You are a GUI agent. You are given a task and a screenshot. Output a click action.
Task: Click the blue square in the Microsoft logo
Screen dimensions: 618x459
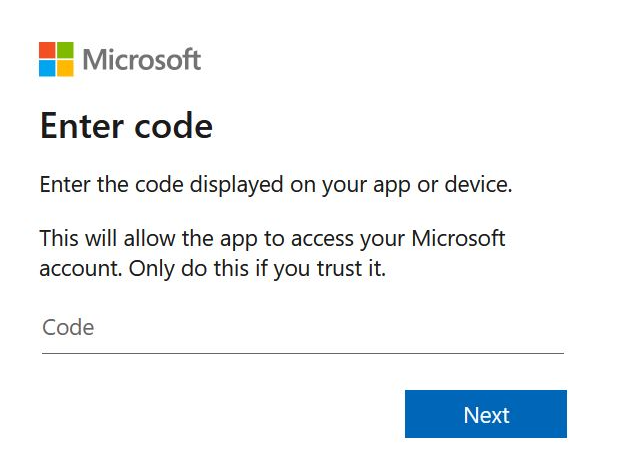(47, 68)
